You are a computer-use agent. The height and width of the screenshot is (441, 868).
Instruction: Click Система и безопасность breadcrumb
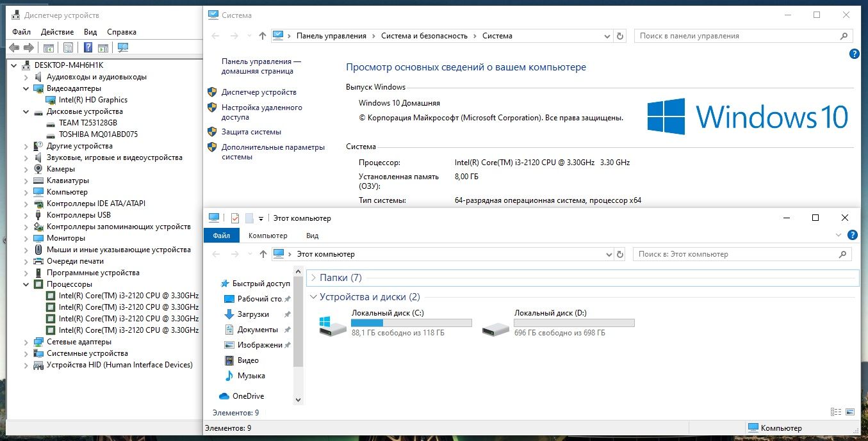(424, 36)
